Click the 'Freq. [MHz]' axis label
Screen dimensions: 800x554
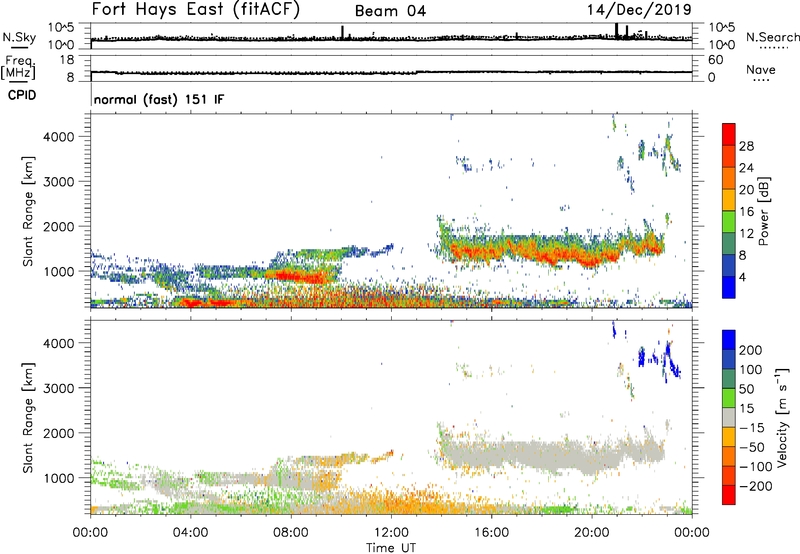pyautogui.click(x=18, y=67)
